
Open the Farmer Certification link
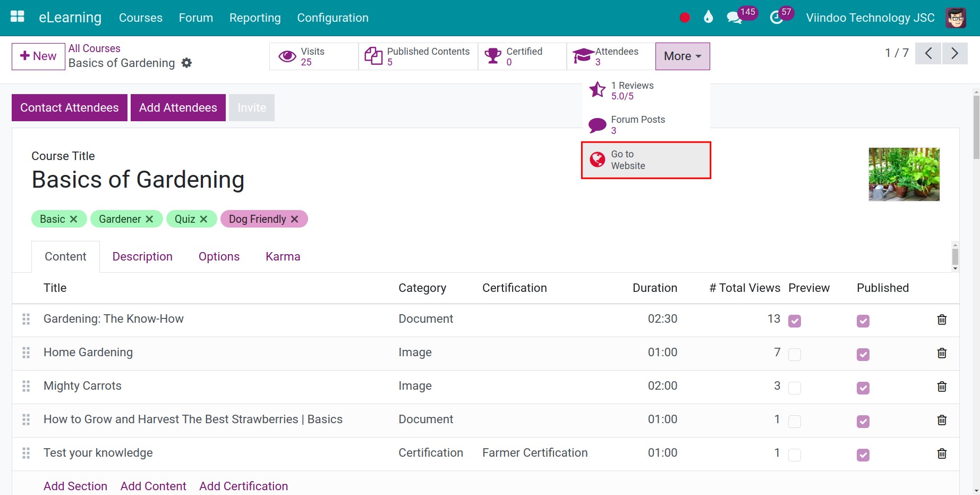tap(535, 453)
